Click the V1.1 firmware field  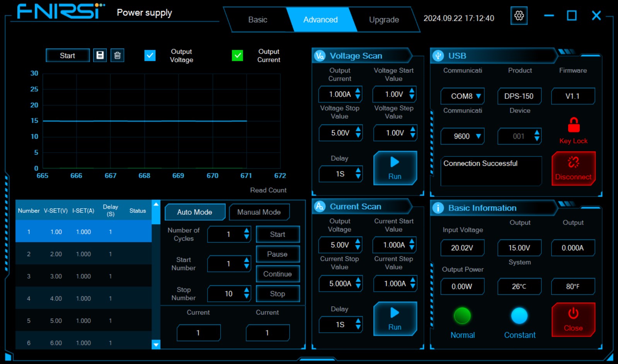[x=573, y=96]
